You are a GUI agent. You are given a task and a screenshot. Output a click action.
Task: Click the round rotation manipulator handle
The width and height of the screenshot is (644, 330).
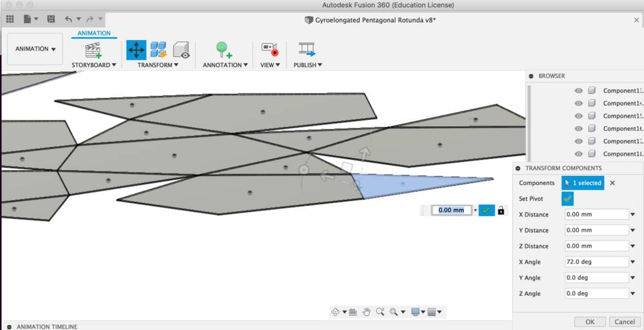tap(303, 169)
